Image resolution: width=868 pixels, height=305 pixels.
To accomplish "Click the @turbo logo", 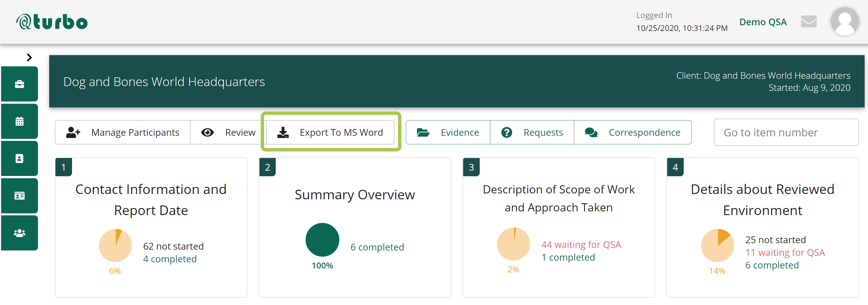I will click(x=52, y=22).
